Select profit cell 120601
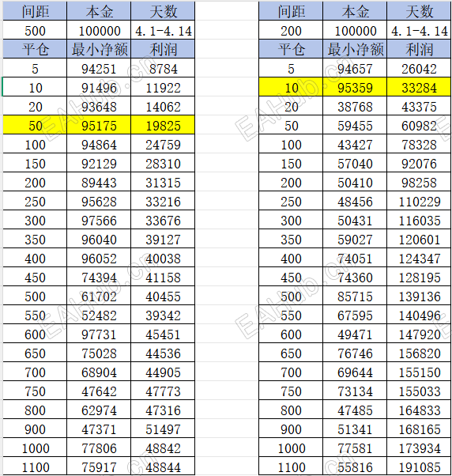Screen dimensions: 452x476 [419, 239]
